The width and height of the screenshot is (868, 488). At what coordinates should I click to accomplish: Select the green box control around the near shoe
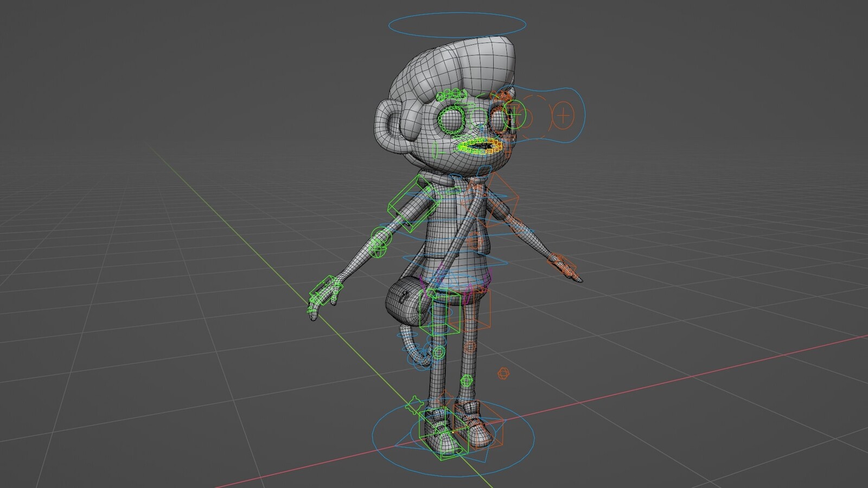pos(444,434)
